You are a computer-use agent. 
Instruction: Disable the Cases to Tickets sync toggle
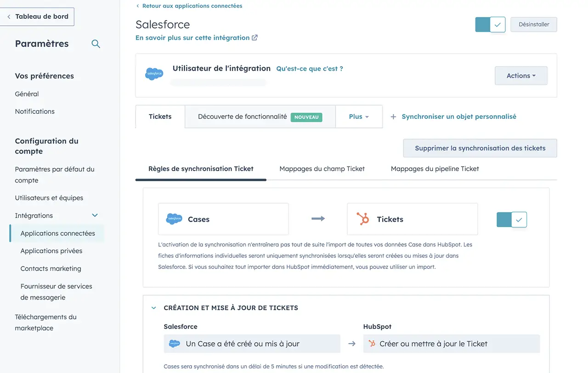[511, 220]
